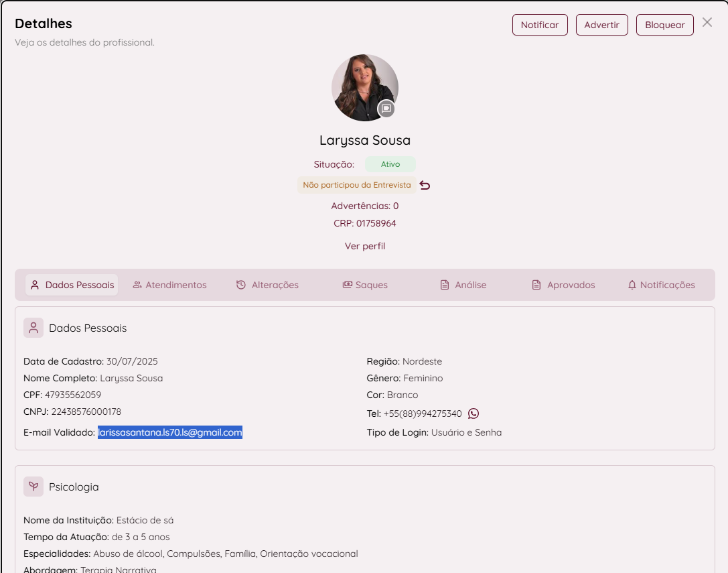Click the highlighted validated e-mail address
Image resolution: width=728 pixels, height=573 pixels.
coord(170,433)
